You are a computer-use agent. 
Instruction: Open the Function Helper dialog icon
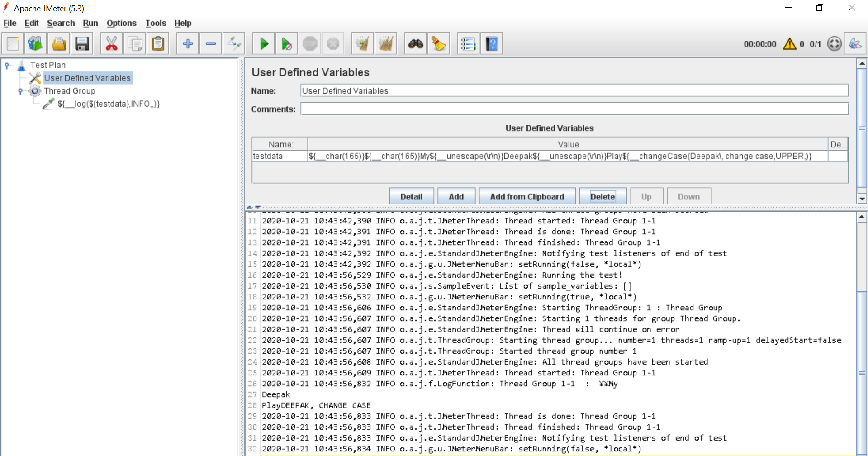[468, 43]
